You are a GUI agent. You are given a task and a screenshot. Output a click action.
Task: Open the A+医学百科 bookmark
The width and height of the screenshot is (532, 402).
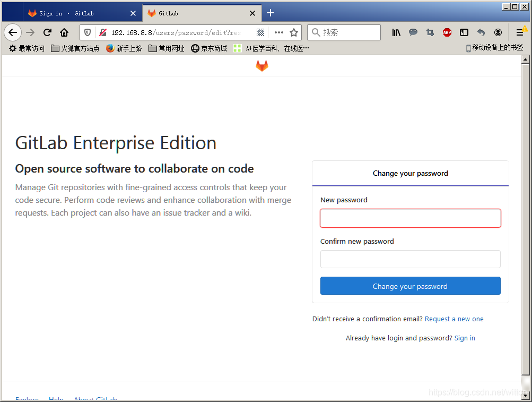(271, 49)
